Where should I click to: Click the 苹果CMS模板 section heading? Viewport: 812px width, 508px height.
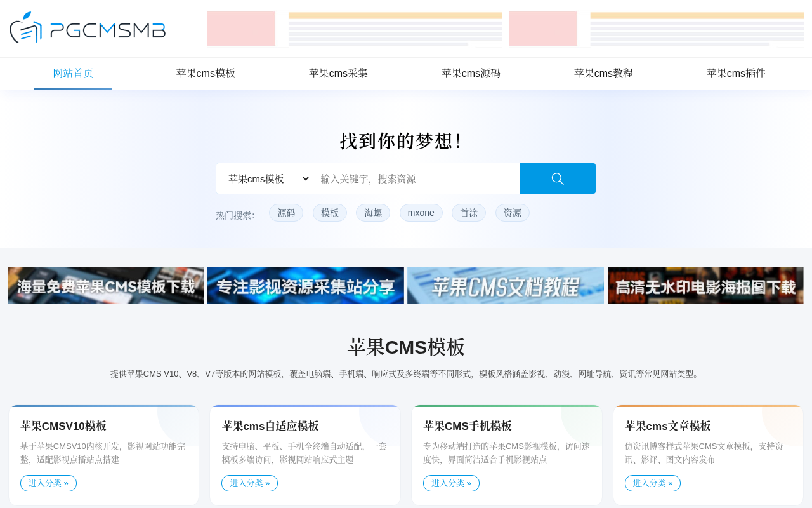click(x=406, y=347)
